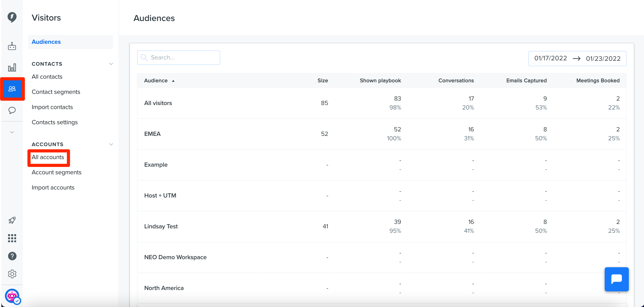
Task: Sort by Meetings Booked column header
Action: (598, 81)
